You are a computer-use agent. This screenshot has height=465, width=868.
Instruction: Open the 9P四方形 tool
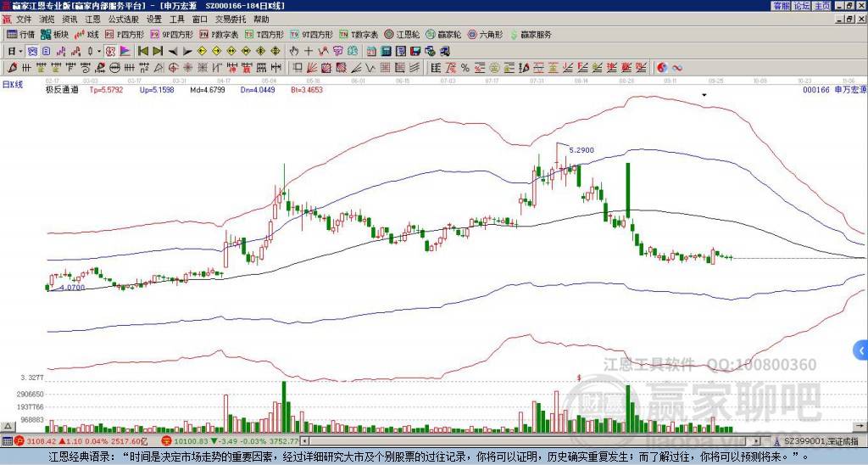[171, 34]
